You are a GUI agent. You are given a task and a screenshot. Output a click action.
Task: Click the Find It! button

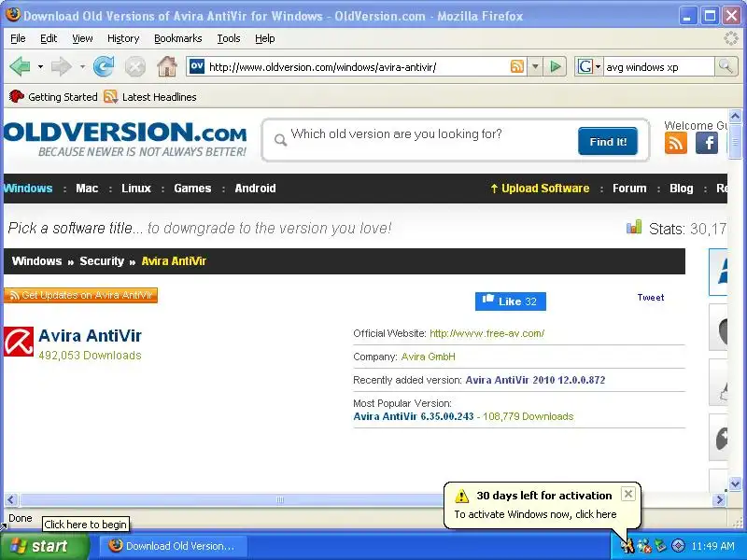(608, 142)
